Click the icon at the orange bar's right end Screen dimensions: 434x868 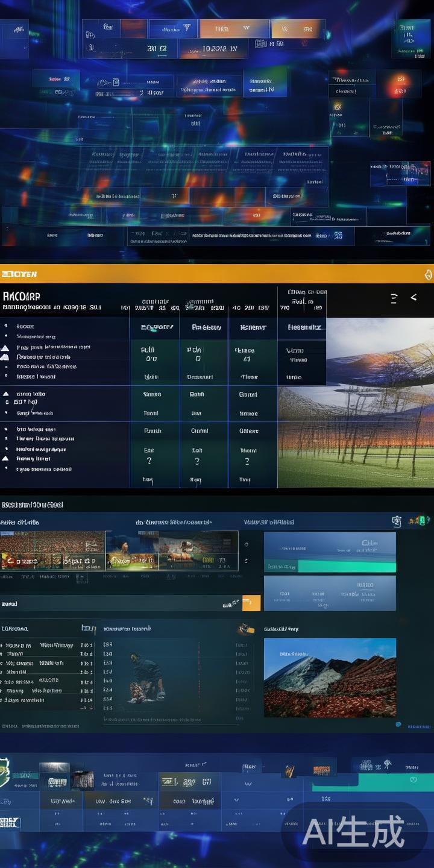[429, 274]
